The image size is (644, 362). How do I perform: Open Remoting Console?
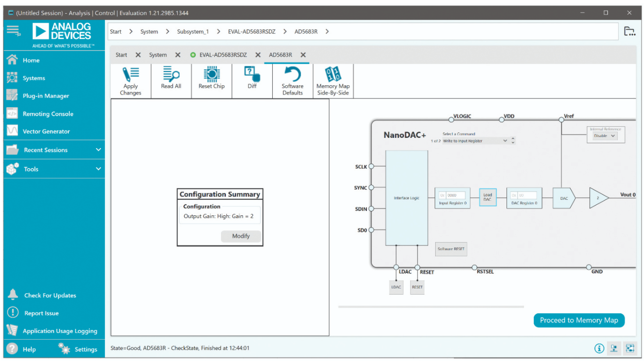point(48,114)
